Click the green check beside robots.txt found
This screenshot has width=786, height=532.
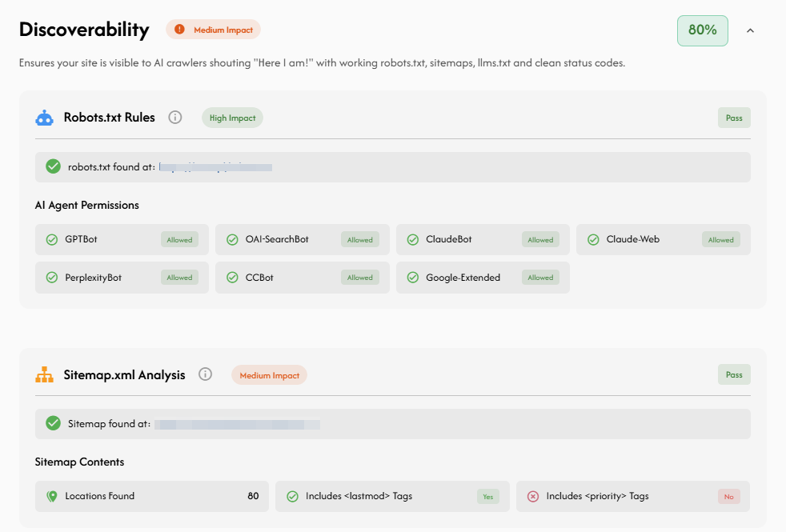54,166
